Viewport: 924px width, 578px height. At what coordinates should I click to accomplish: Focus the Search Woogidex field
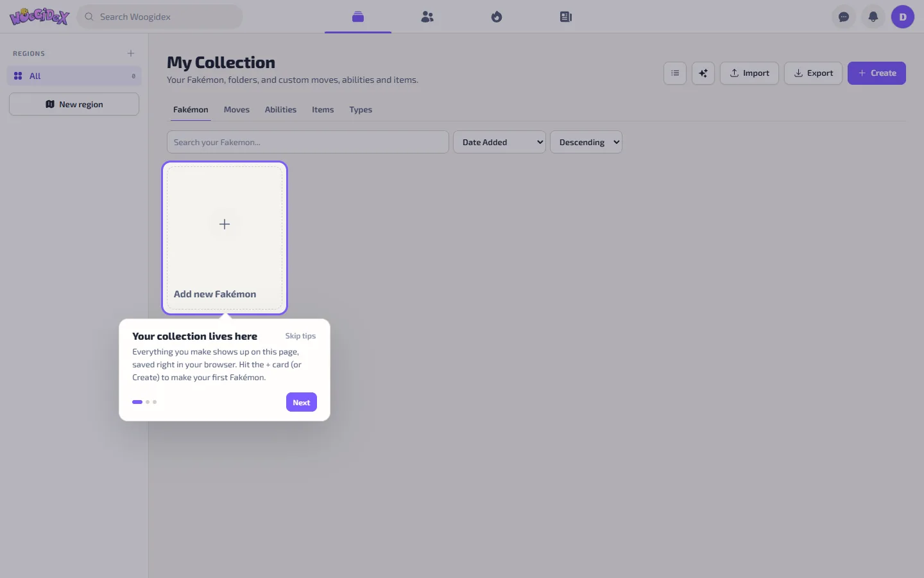click(160, 17)
